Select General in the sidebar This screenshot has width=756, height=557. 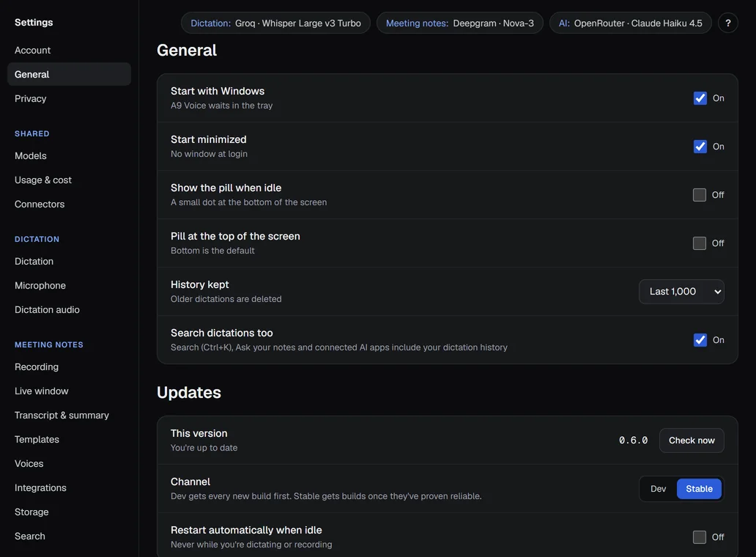click(69, 74)
